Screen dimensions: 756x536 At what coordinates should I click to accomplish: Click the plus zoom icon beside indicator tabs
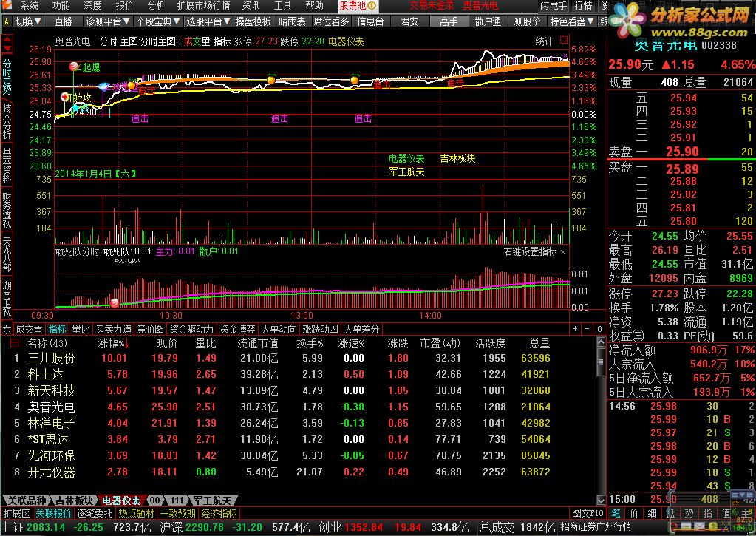click(575, 329)
